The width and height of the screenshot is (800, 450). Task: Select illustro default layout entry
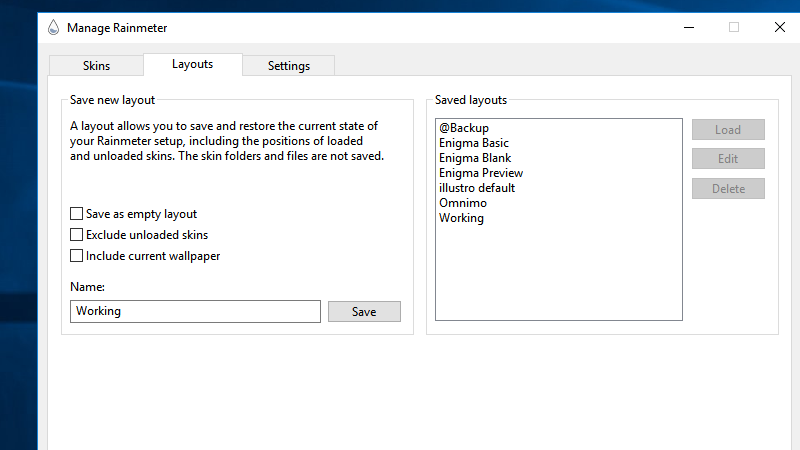point(477,188)
